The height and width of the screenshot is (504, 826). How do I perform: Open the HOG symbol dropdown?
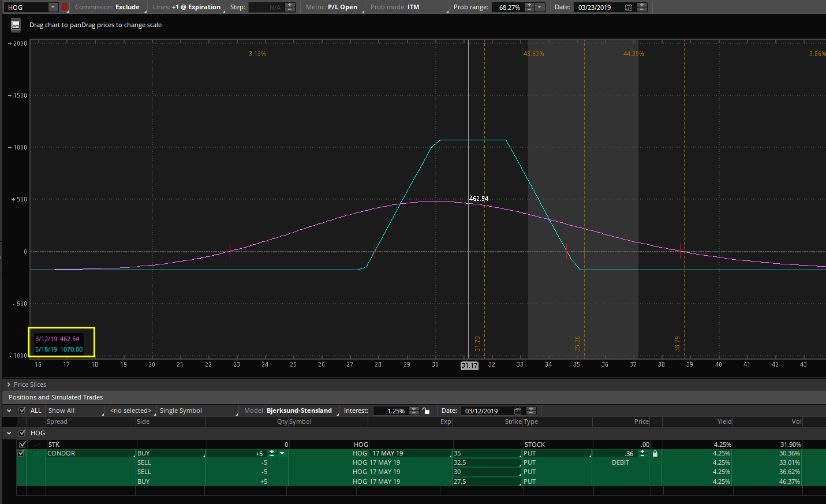click(53, 8)
